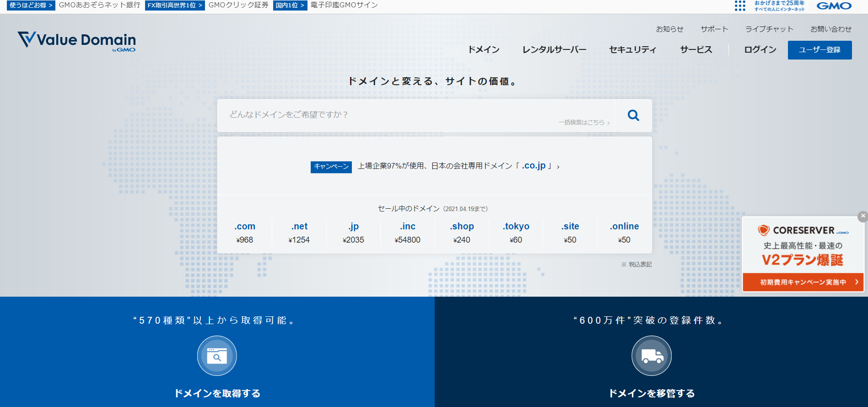Image resolution: width=868 pixels, height=407 pixels.
Task: Click the CORESERVER logo in the ad
Action: [803, 230]
